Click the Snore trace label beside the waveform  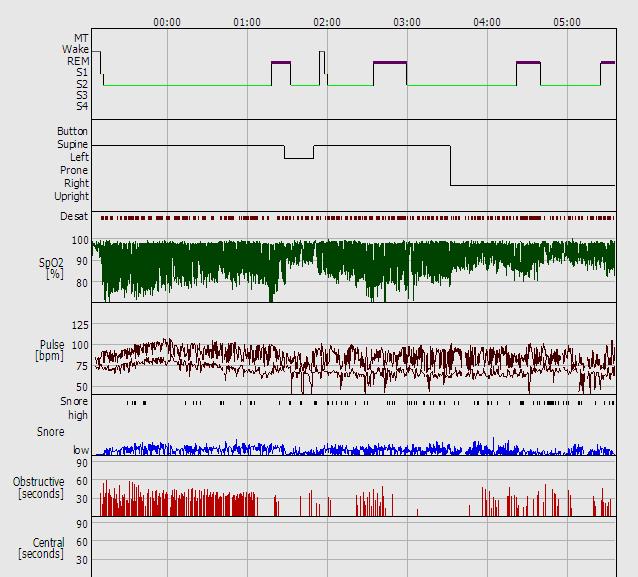tap(50, 432)
